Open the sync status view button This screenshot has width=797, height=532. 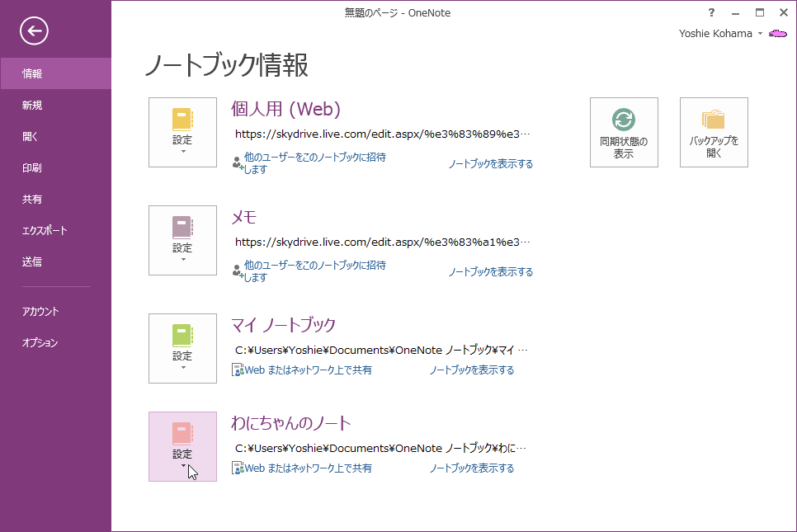pyautogui.click(x=624, y=132)
